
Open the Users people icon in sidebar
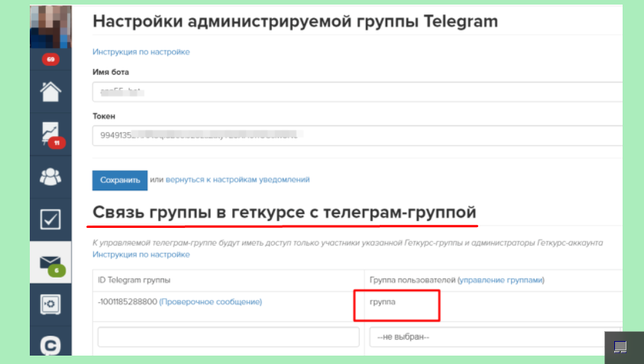pyautogui.click(x=51, y=176)
